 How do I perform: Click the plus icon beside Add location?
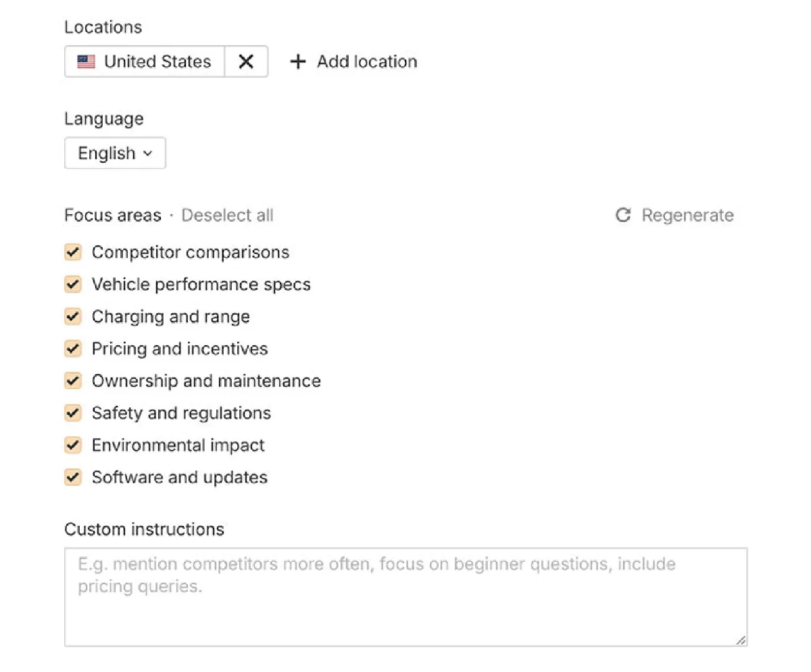(298, 61)
